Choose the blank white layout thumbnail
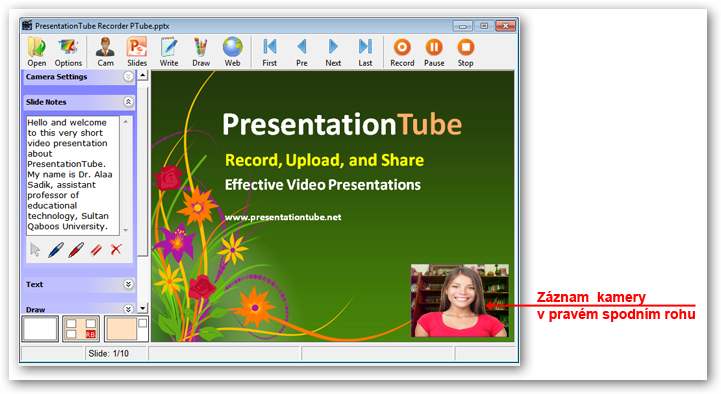 point(40,328)
